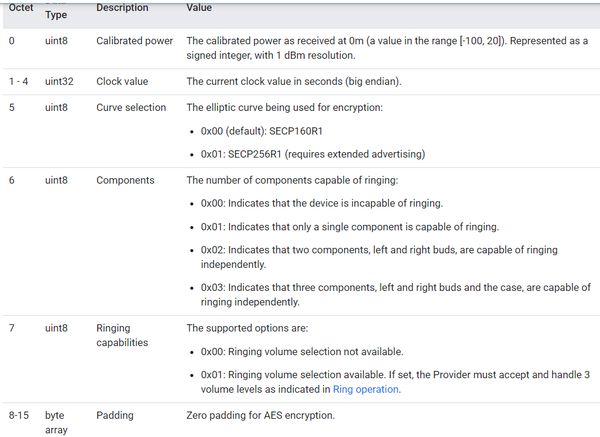Click the uint32 type cell
This screenshot has height=437, width=600.
(59, 81)
